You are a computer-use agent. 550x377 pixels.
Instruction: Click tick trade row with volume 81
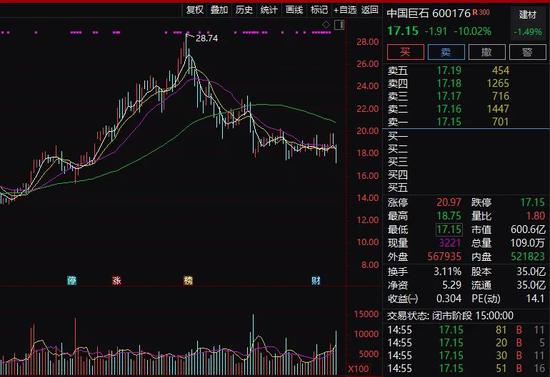pos(466,330)
